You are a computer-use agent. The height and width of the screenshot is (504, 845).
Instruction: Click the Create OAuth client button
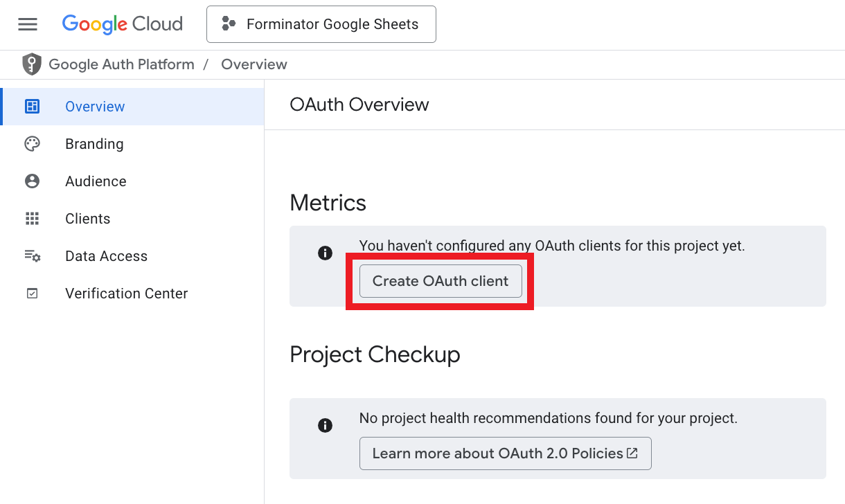[x=441, y=281]
